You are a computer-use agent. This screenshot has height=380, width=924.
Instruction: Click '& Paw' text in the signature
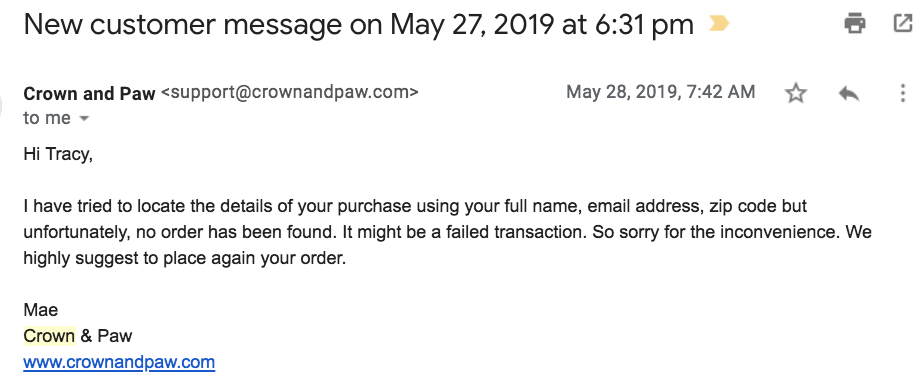[x=106, y=336]
